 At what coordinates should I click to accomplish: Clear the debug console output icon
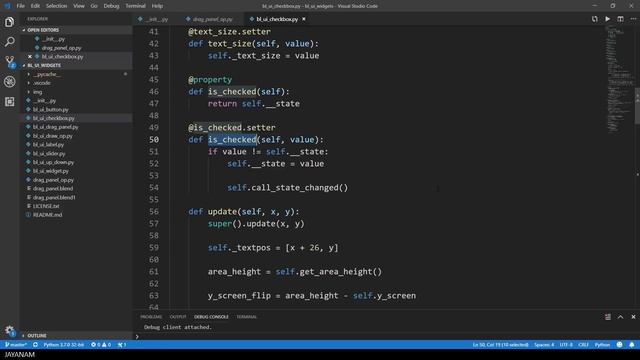pos(608,317)
